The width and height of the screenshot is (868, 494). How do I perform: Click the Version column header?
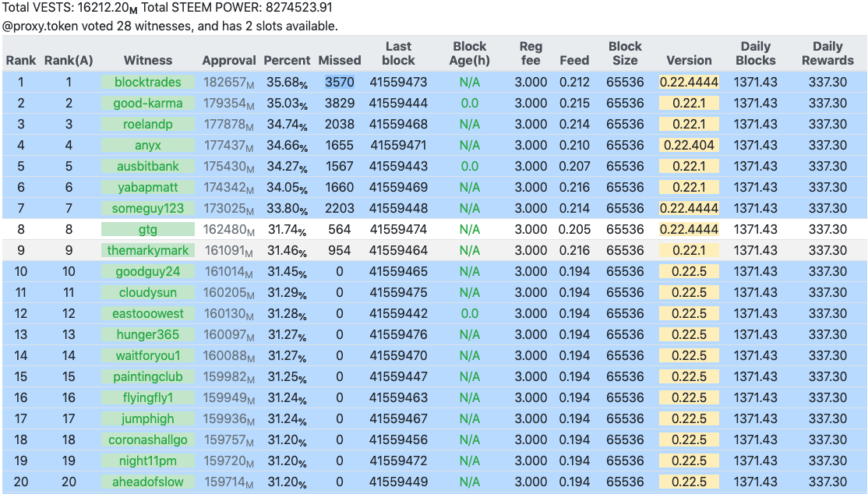coord(689,60)
